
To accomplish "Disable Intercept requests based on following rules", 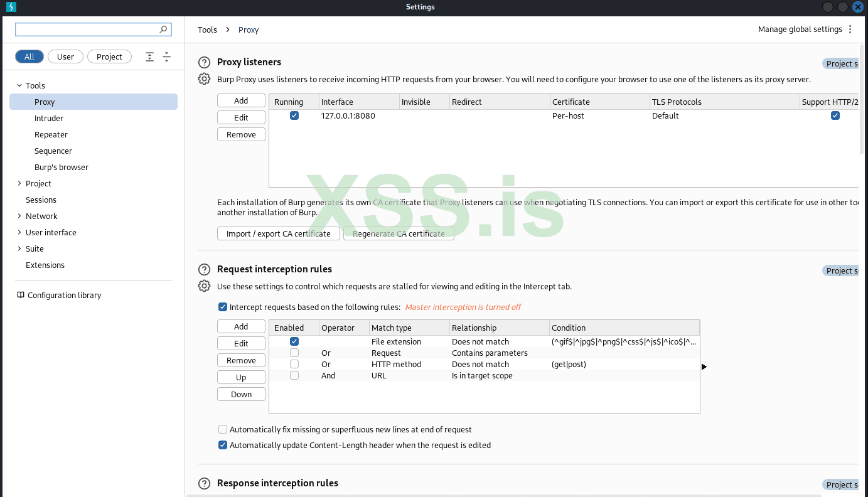I will [x=222, y=307].
